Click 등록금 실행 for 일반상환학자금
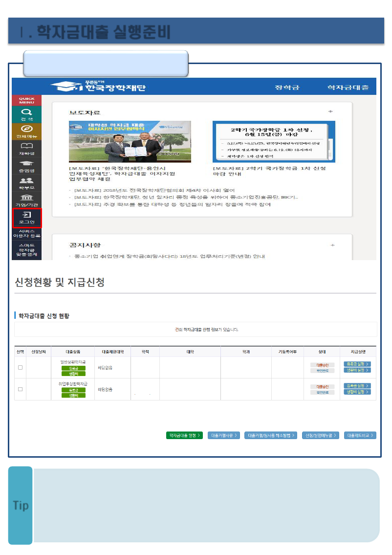 (357, 364)
